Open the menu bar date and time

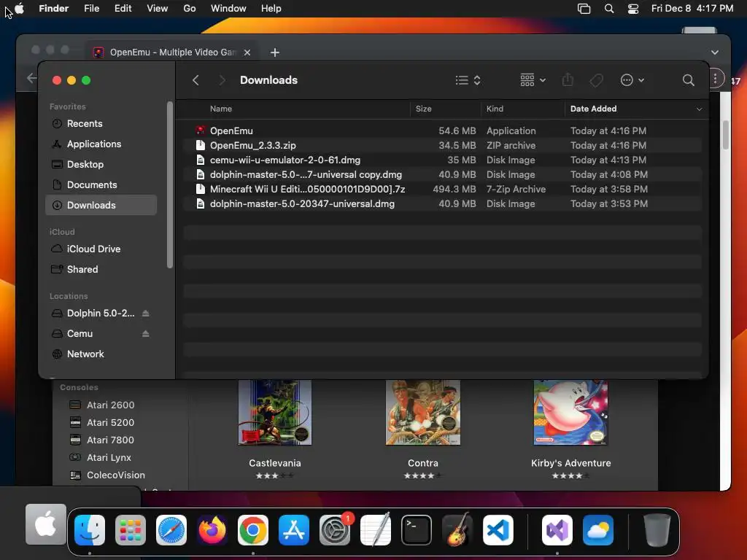coord(692,9)
